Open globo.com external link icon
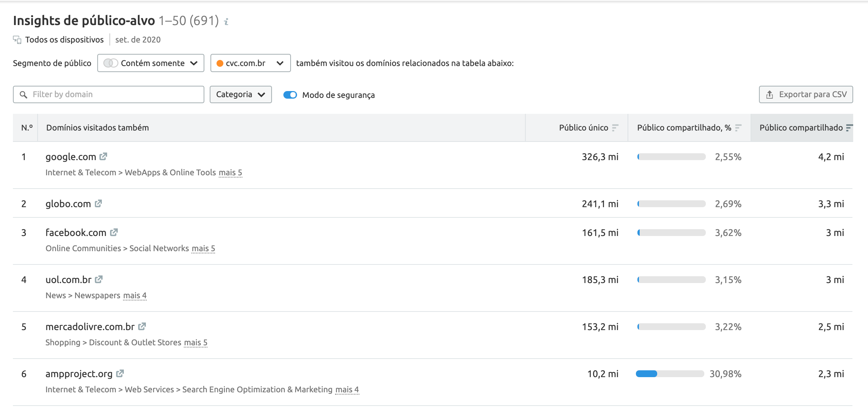The height and width of the screenshot is (409, 868). tap(98, 203)
